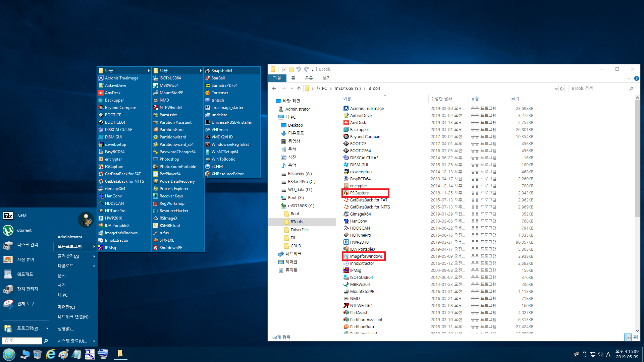Switch to the 홈 ribbon tab
Viewport: 644px width, 362px height.
(x=293, y=78)
